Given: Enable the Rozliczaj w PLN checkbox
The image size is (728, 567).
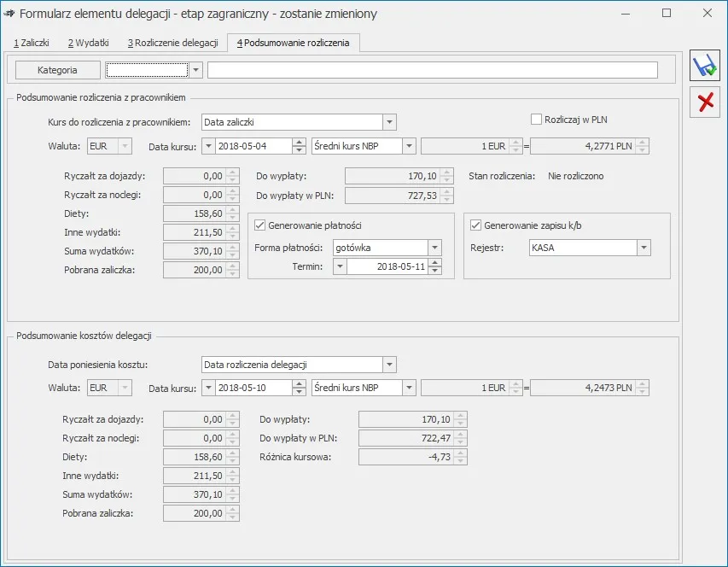Looking at the screenshot, I should (537, 120).
